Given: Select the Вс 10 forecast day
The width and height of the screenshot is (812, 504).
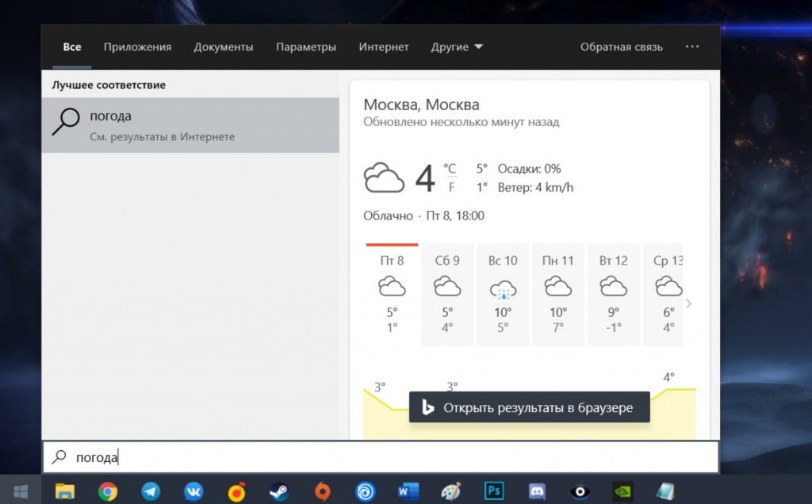Looking at the screenshot, I should point(503,293).
